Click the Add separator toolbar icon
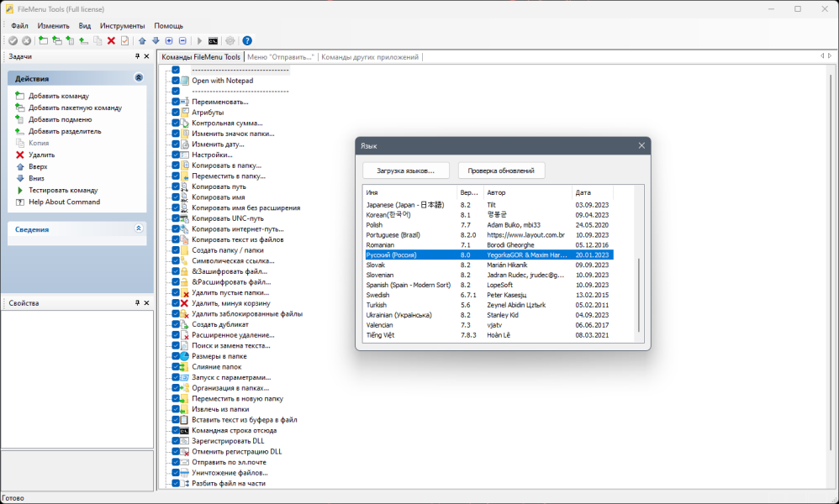Image resolution: width=839 pixels, height=504 pixels. (83, 40)
